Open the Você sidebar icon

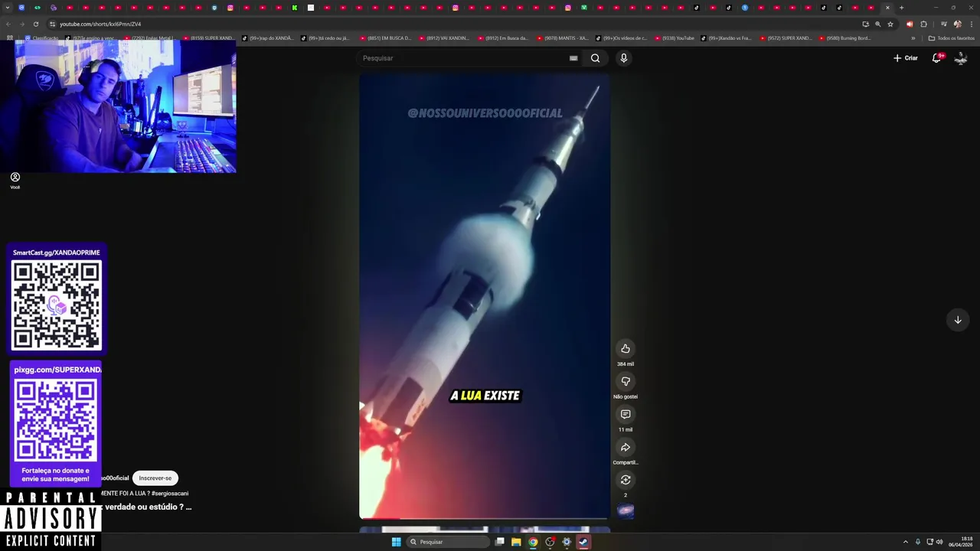[15, 181]
